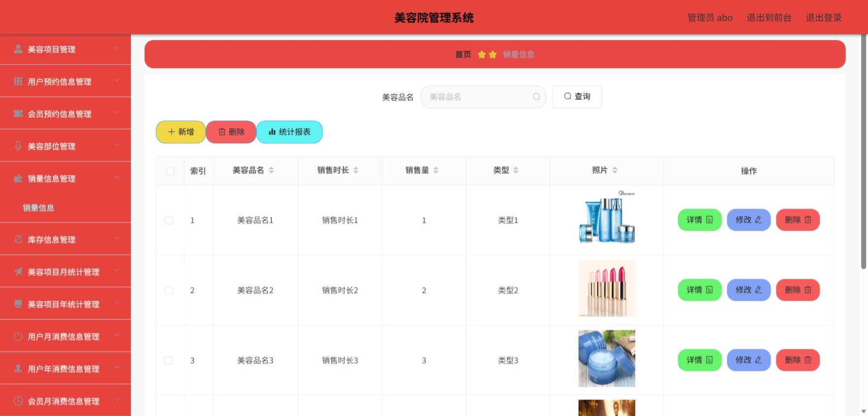Click 退出到前台 in the header
The image size is (868, 416).
point(769,18)
